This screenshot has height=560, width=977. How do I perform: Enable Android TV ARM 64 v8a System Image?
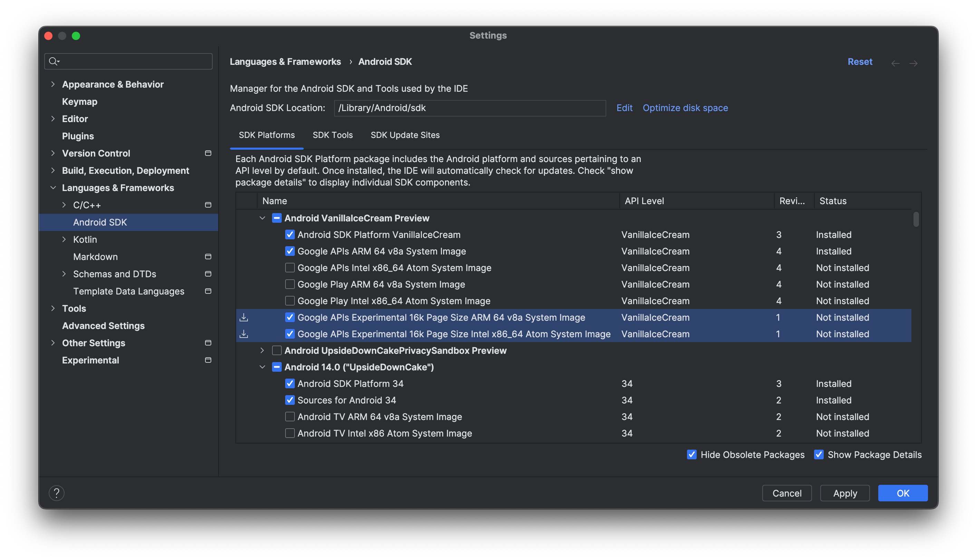[x=289, y=417]
